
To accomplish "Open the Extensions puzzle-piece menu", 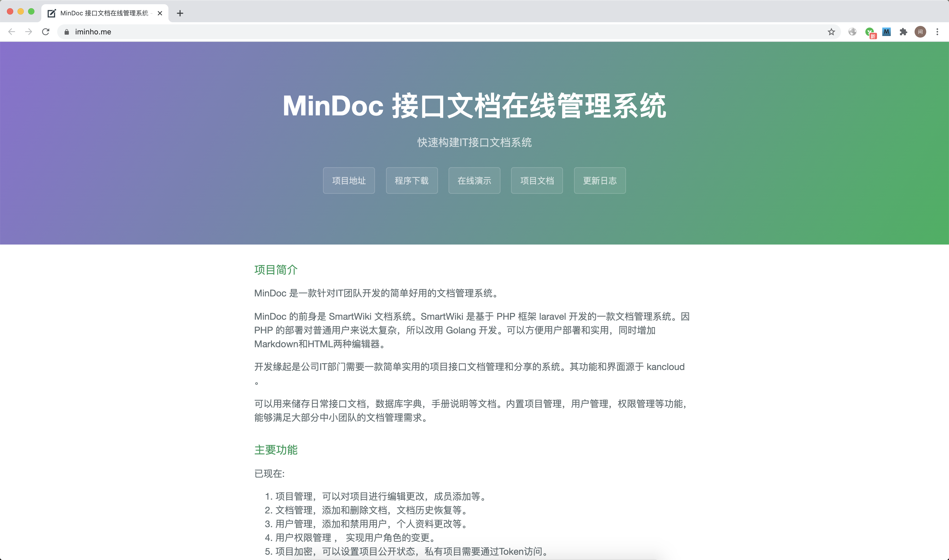I will [903, 32].
